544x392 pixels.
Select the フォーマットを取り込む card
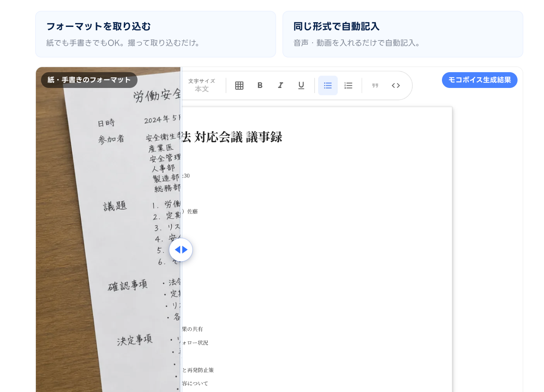pos(155,34)
